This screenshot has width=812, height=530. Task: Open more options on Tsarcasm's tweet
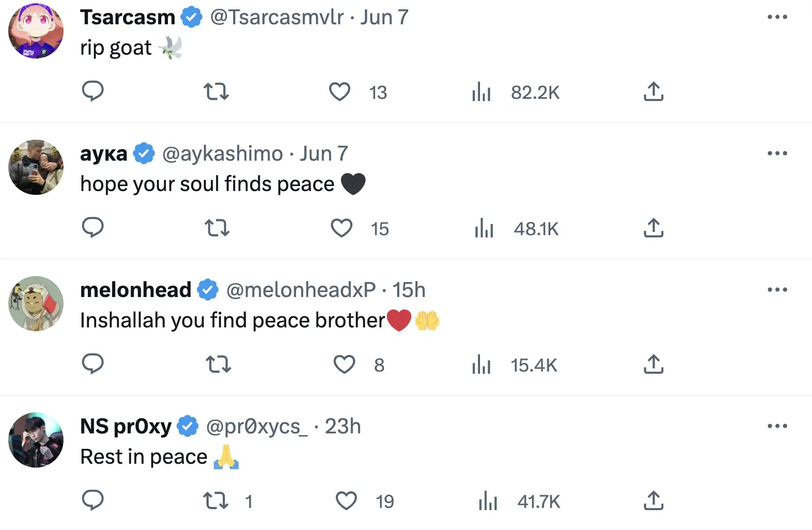coord(777,17)
